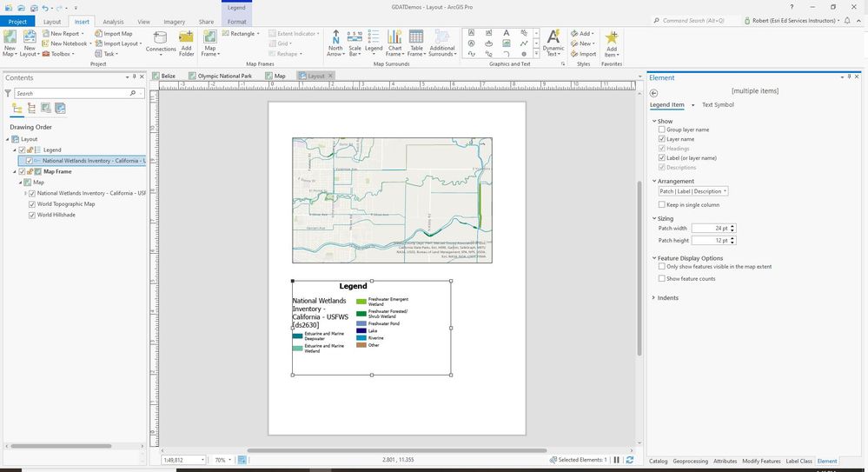Click the New Layout ribbon button
Screen dimensions: 868x472
[30, 43]
